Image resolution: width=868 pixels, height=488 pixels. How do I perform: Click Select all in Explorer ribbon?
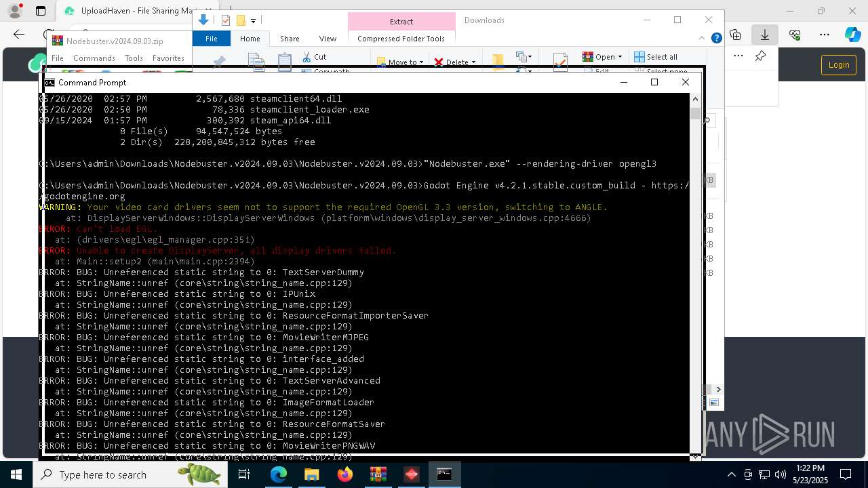656,57
